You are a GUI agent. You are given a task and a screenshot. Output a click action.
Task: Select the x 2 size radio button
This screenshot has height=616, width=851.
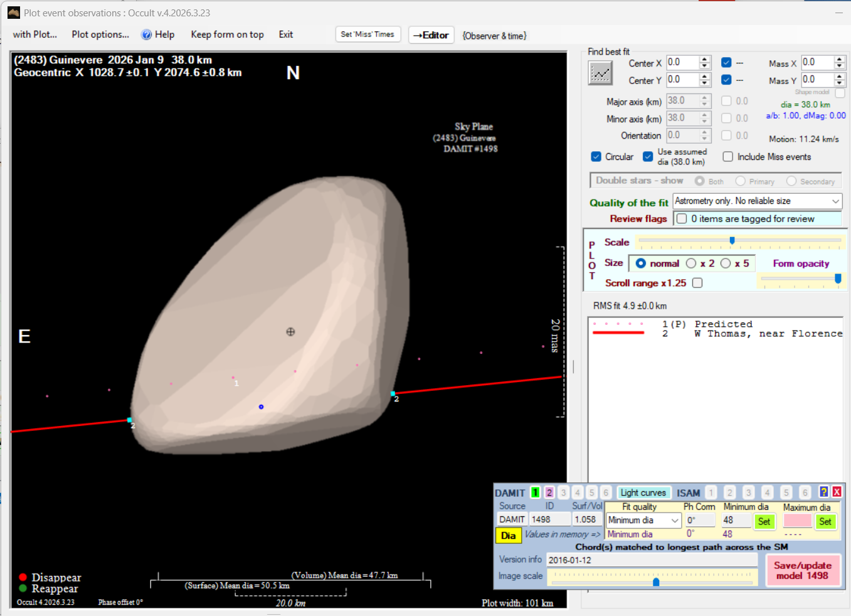[691, 263]
